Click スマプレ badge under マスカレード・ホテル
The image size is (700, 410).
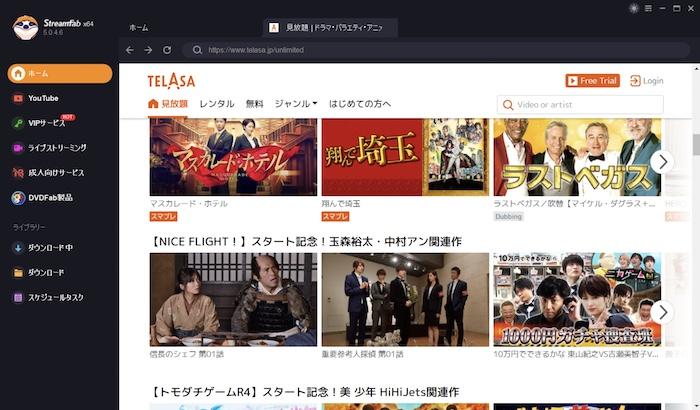163,217
